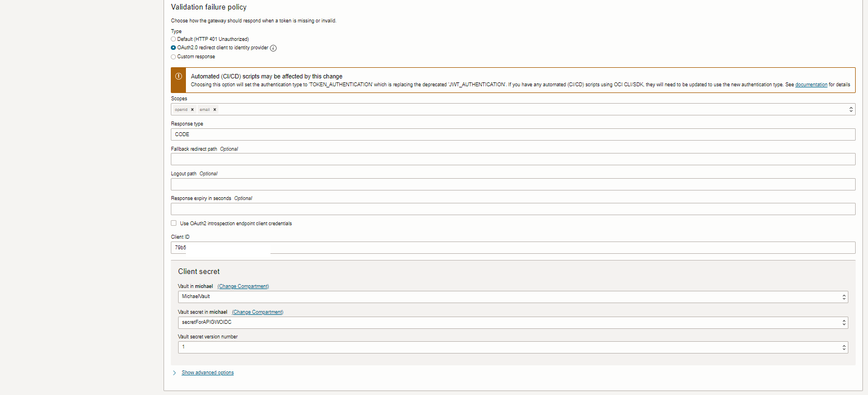Click the stepper arrows on Vault secret version number
The width and height of the screenshot is (868, 395).
843,347
